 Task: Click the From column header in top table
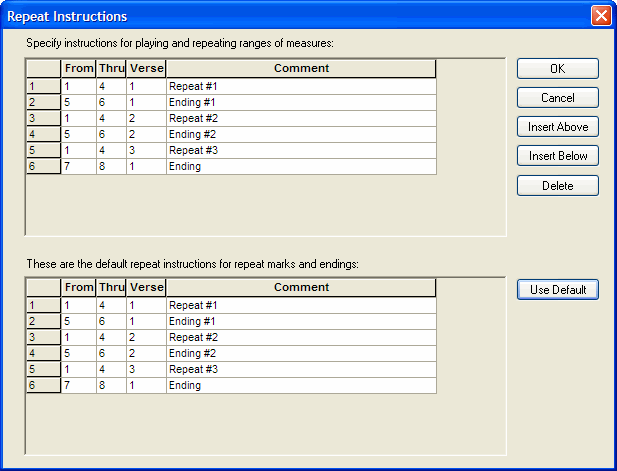78,68
